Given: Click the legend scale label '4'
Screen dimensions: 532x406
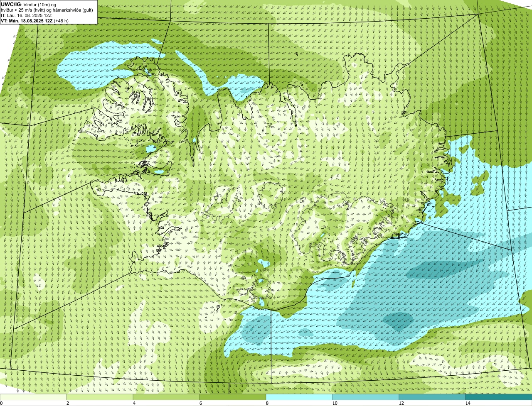Looking at the screenshot, I should point(134,403).
